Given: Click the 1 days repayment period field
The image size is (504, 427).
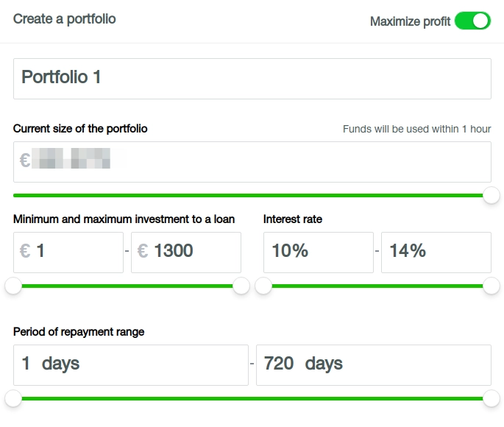Looking at the screenshot, I should pos(130,364).
